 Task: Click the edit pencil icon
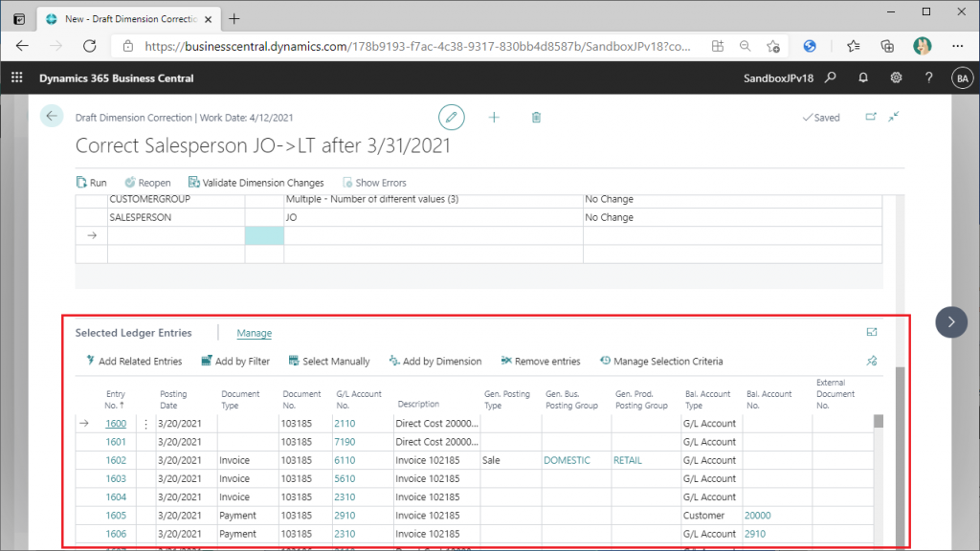pos(452,117)
